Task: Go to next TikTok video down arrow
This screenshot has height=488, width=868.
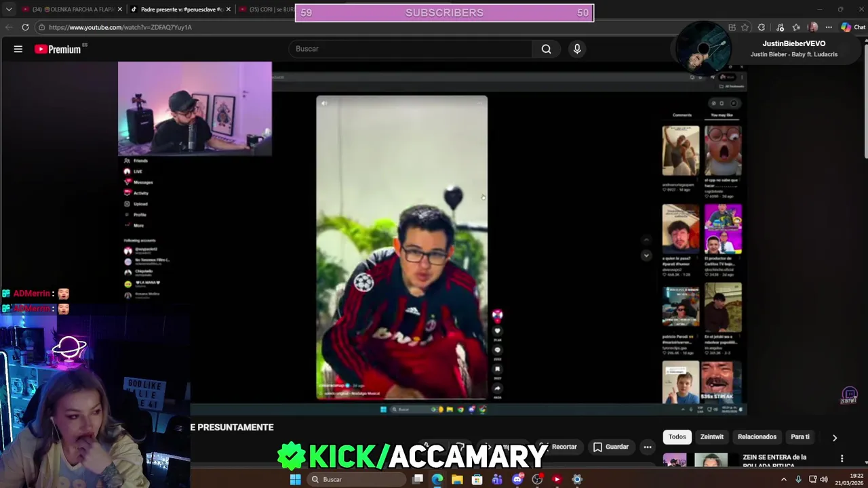Action: [x=646, y=256]
